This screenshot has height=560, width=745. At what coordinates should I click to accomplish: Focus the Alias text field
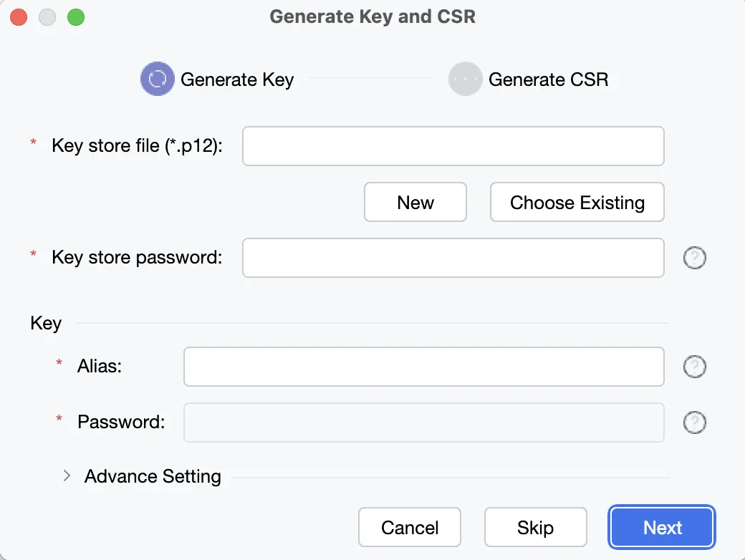[x=424, y=367]
